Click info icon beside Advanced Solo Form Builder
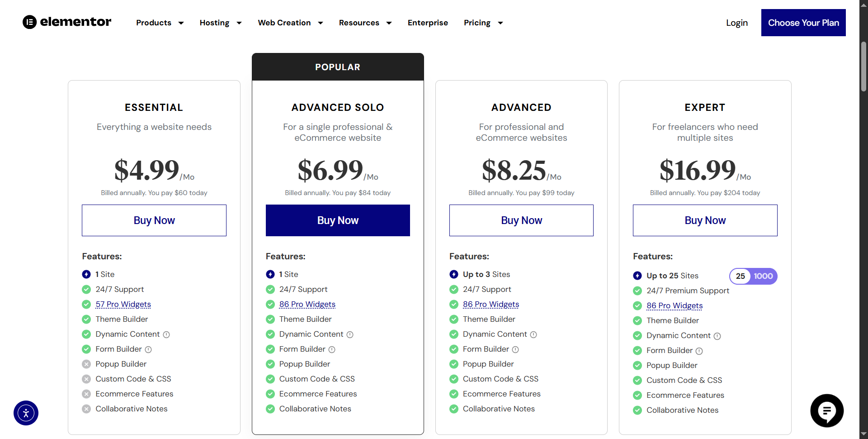 332,350
